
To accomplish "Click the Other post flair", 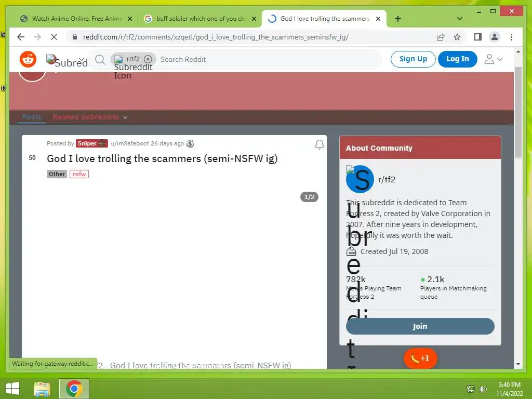I will [57, 174].
